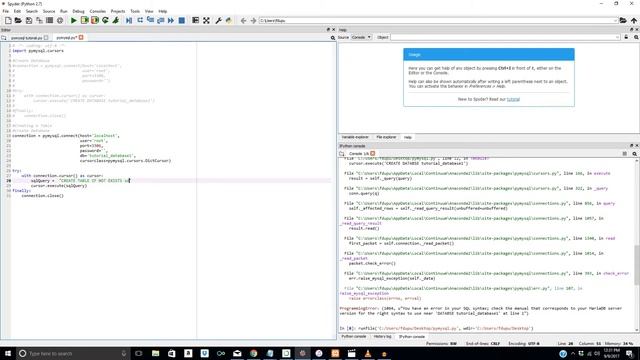This screenshot has width=640, height=360.
Task: Click the New file toolbar icon
Action: point(8,20)
